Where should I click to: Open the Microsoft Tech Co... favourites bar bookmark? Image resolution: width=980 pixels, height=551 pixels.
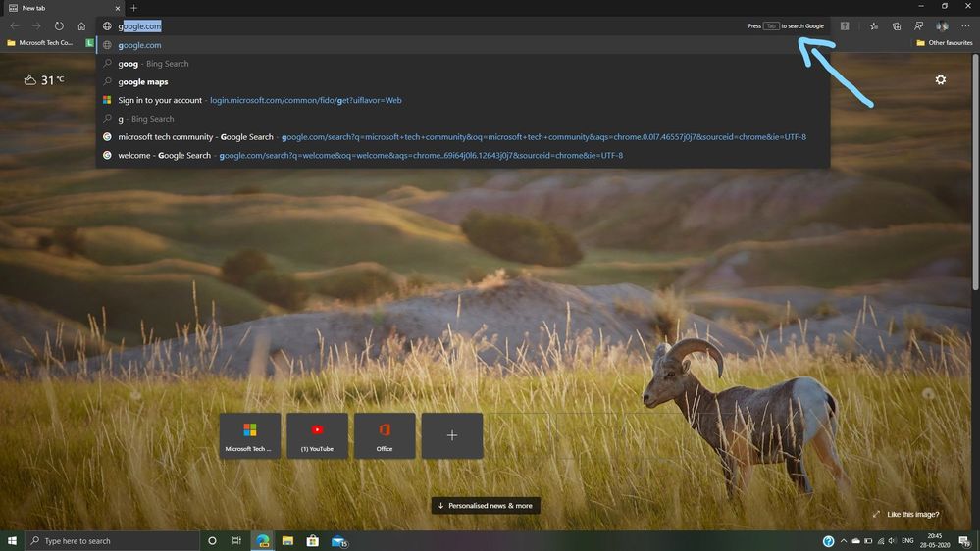(x=40, y=42)
